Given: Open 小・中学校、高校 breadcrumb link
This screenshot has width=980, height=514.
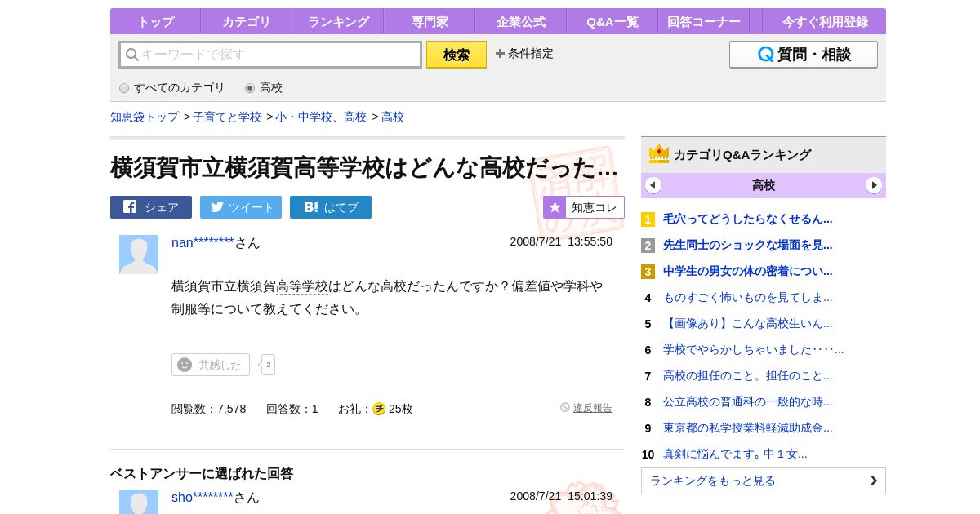Looking at the screenshot, I should 321,117.
